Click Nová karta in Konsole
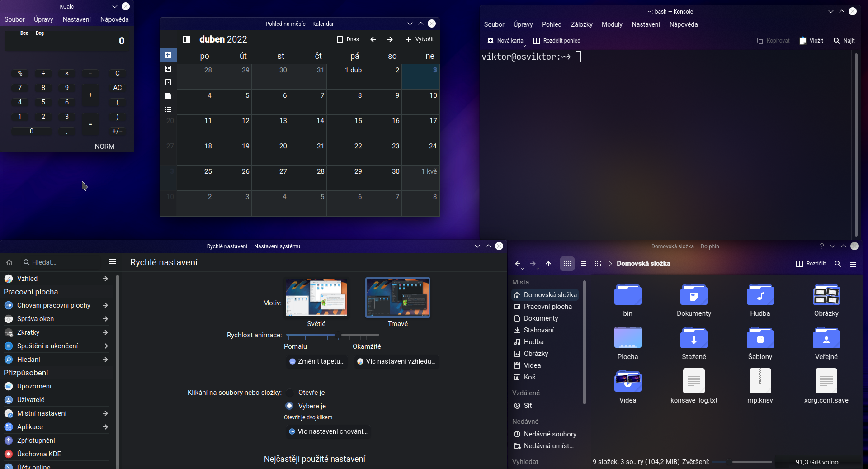 [505, 41]
